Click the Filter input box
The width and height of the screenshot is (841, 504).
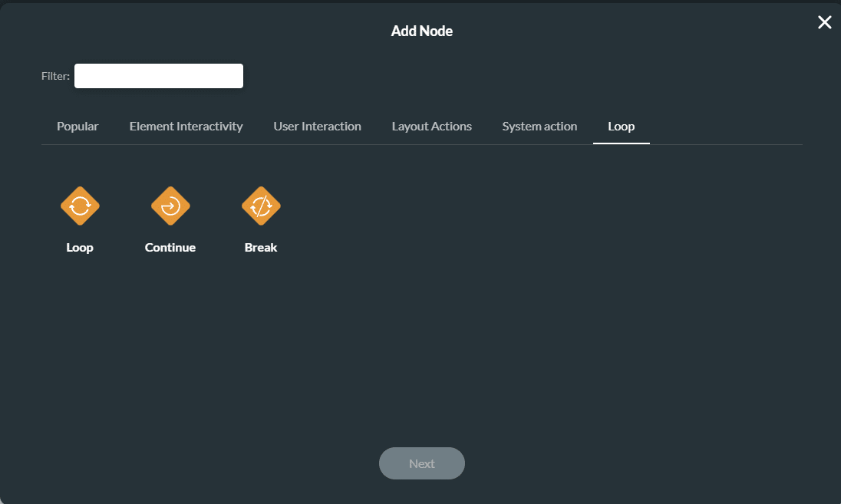click(158, 75)
